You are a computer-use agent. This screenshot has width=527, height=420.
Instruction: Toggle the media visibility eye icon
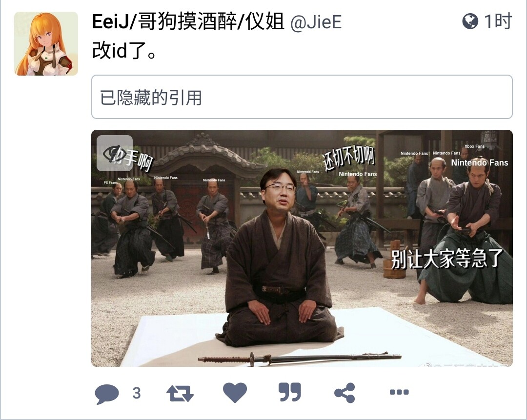click(x=115, y=153)
